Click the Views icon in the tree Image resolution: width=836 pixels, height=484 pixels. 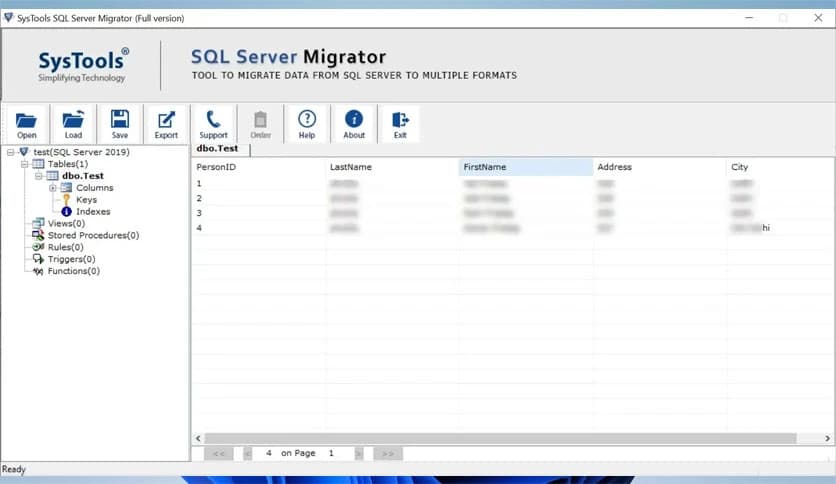[x=38, y=223]
